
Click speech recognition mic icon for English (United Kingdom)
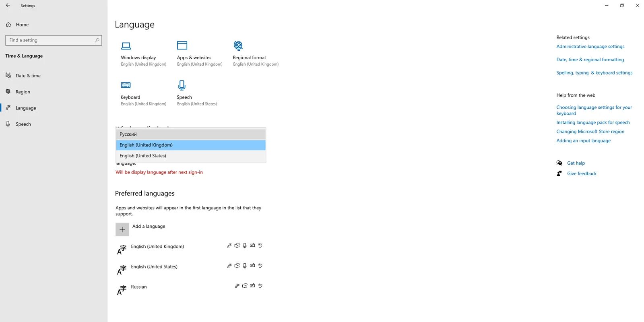coord(245,246)
